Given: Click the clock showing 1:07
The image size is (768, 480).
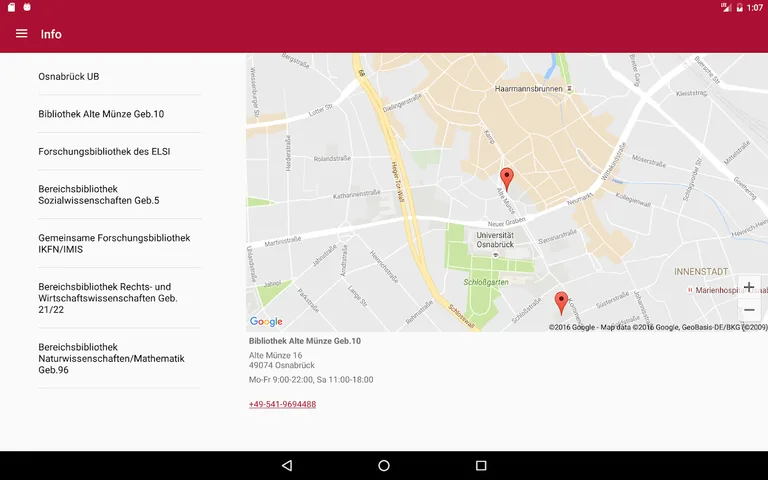Looking at the screenshot, I should tap(755, 8).
